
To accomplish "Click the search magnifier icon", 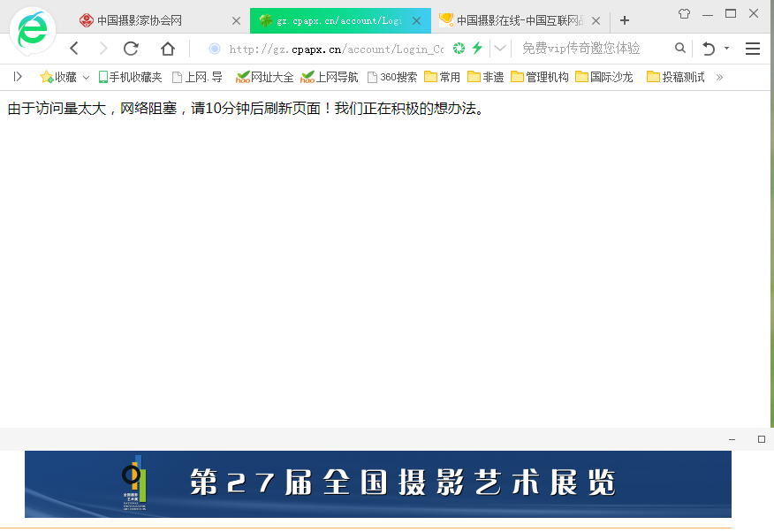I will pos(679,48).
